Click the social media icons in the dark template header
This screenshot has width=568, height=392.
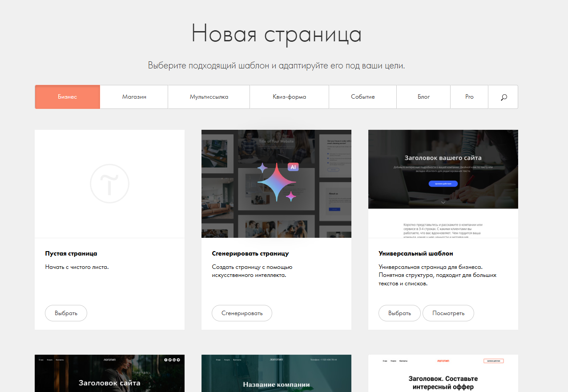point(172,360)
